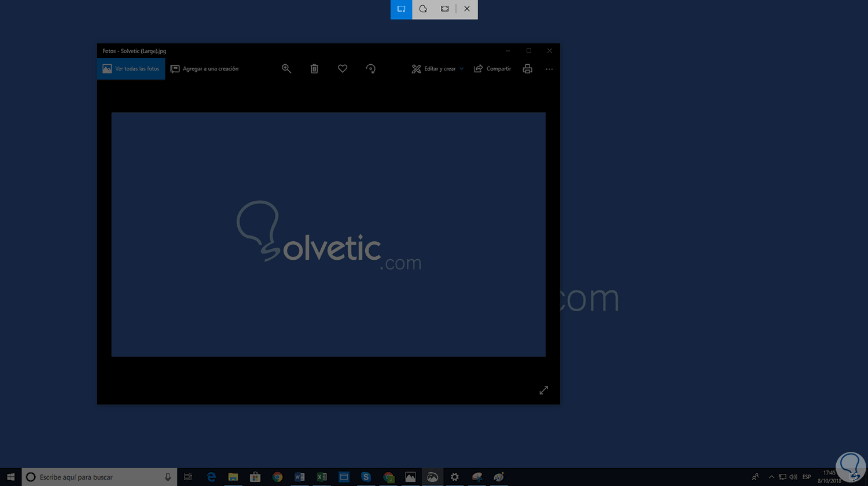Open Microsoft Store from the taskbar
The image size is (868, 486).
(x=255, y=477)
